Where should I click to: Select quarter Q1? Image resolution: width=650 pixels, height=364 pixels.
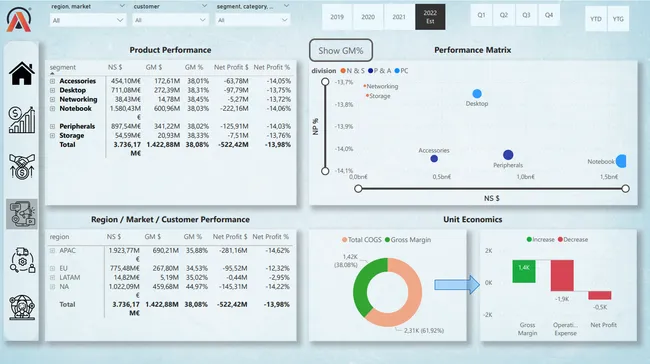pyautogui.click(x=481, y=15)
